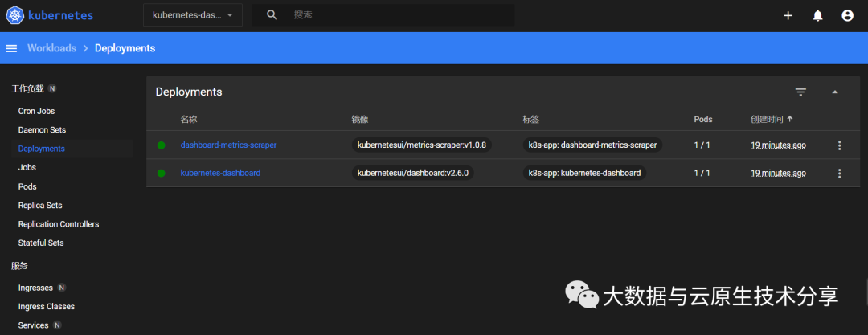Open actions menu for dashboard-metrics-scraper
This screenshot has height=335, width=868.
pyautogui.click(x=839, y=145)
